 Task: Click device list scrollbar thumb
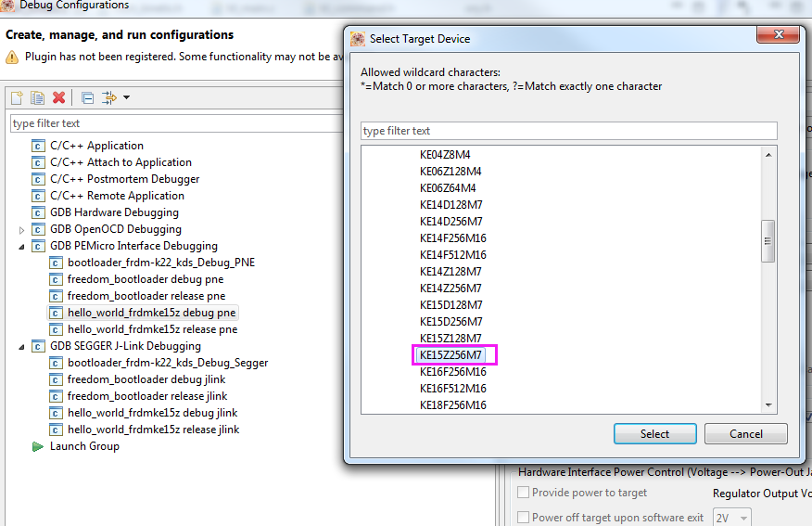tap(768, 241)
